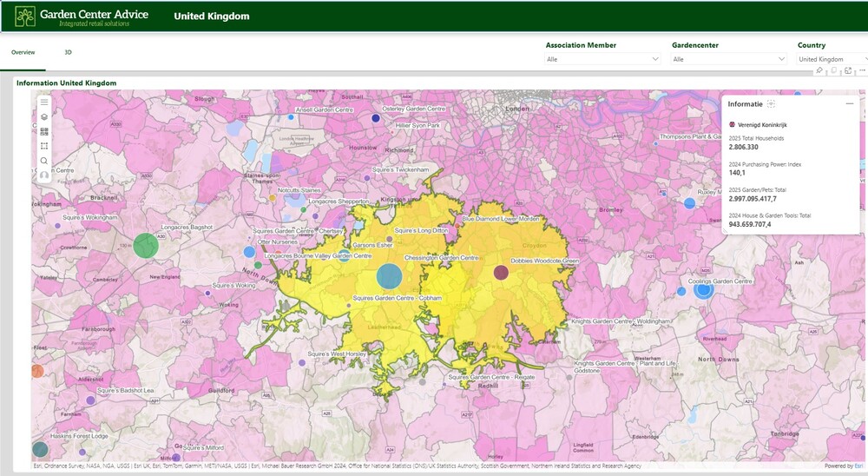
Task: Click the Garsons Esher map label
Action: click(x=372, y=245)
